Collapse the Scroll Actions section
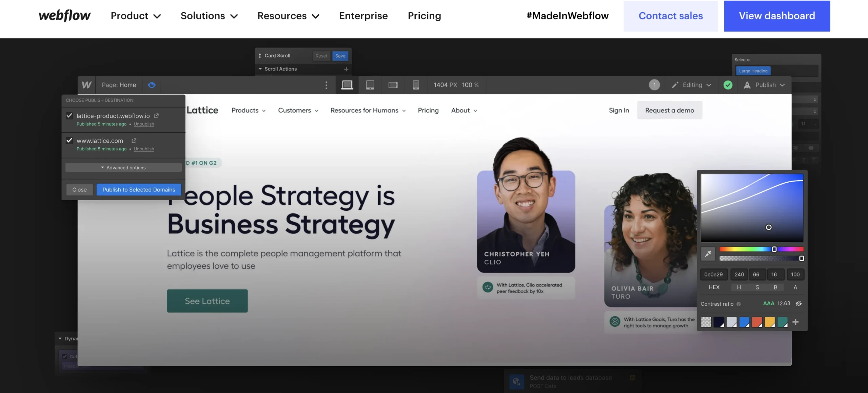Viewport: 868px width, 393px height. 260,69
